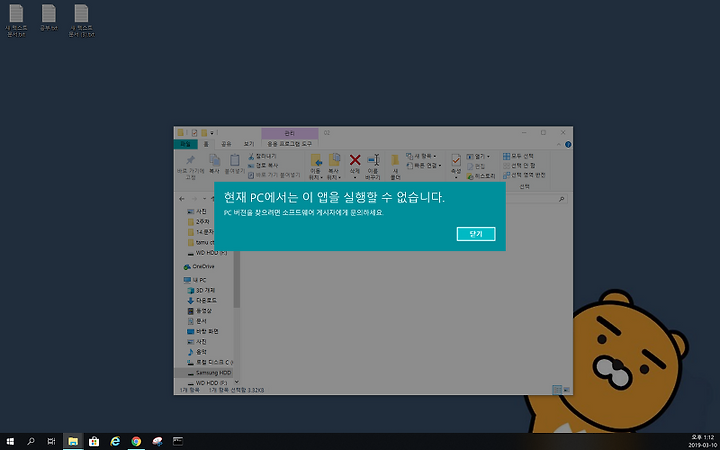Image resolution: width=720 pixels, height=450 pixels.
Task: Open 동영상 videos in navigation pane
Action: pyautogui.click(x=200, y=311)
